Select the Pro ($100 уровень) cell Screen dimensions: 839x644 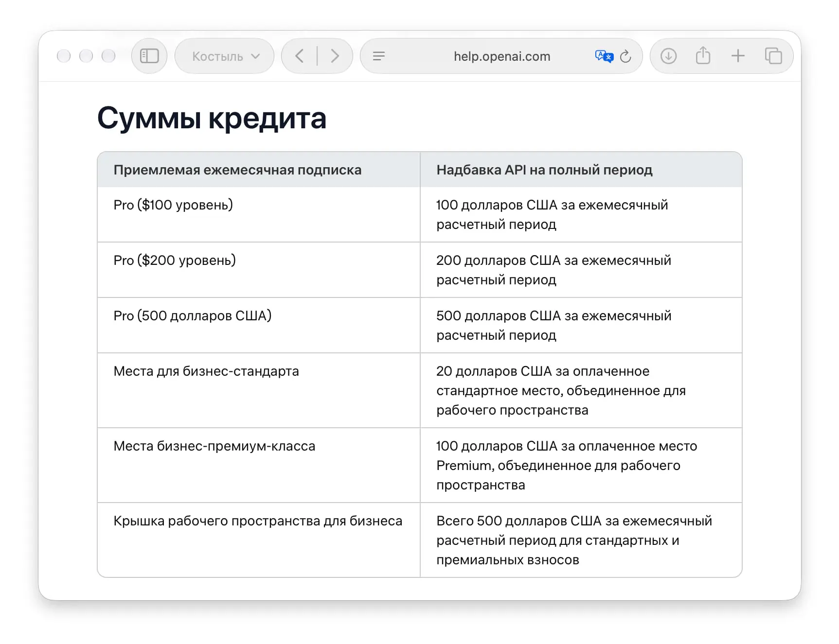pyautogui.click(x=259, y=214)
